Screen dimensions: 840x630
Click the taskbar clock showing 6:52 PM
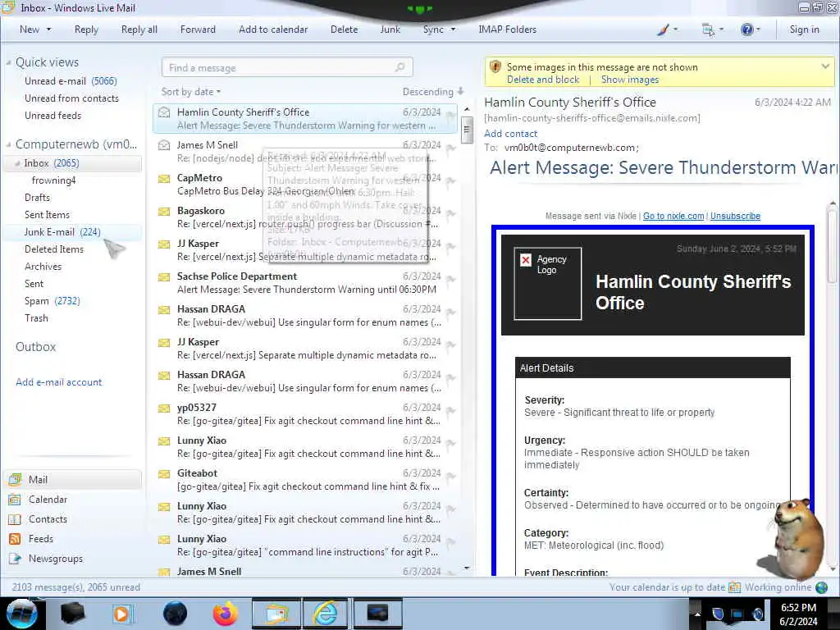click(798, 614)
